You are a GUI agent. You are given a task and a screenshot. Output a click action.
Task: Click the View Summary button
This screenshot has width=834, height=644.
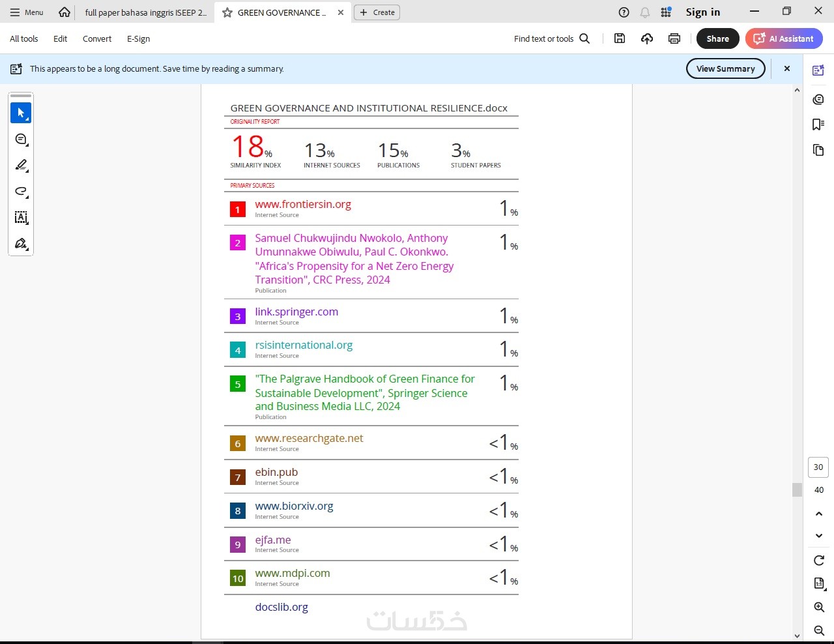tap(725, 68)
